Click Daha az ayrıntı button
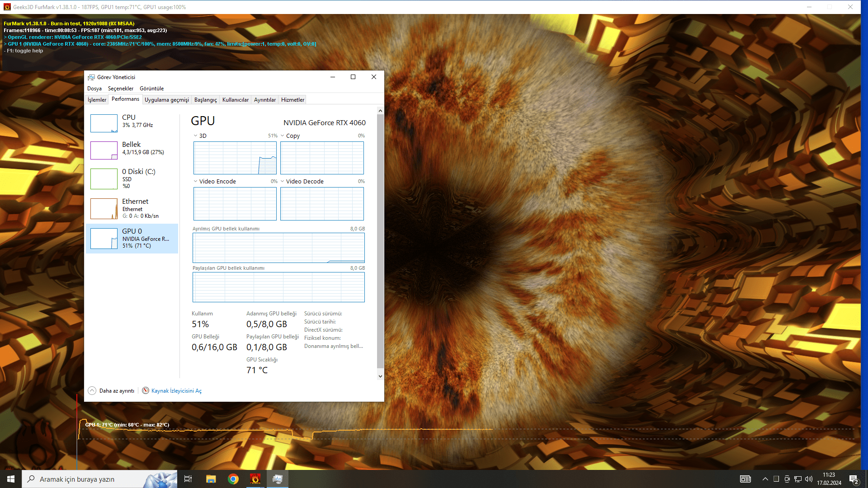Viewport: 868px width, 488px height. click(x=111, y=391)
